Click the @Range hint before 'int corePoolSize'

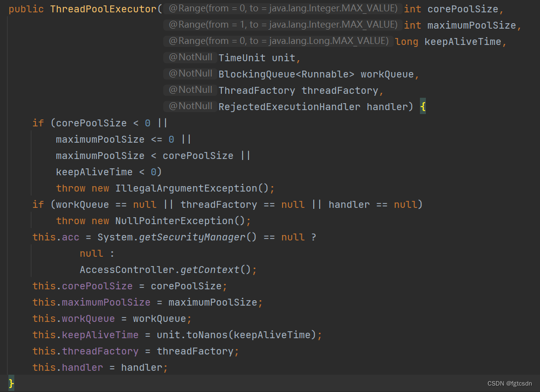(x=283, y=8)
